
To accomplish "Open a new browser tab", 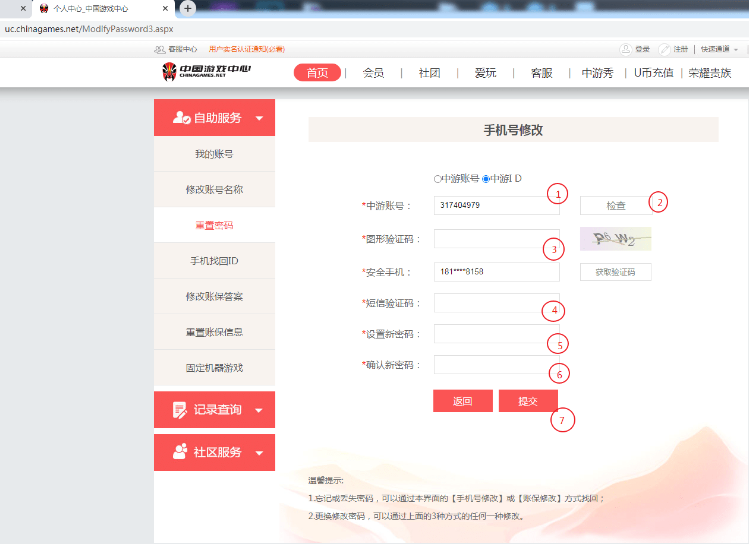I will pos(187,8).
